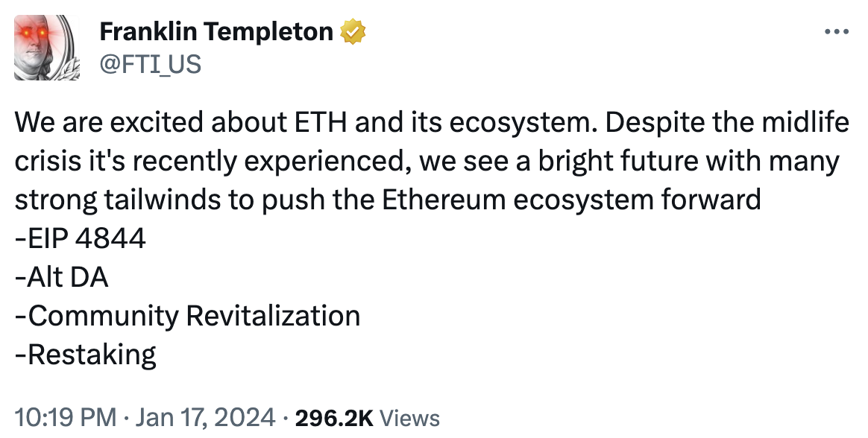Select the Community Revitalization line in the tweet

(x=186, y=315)
